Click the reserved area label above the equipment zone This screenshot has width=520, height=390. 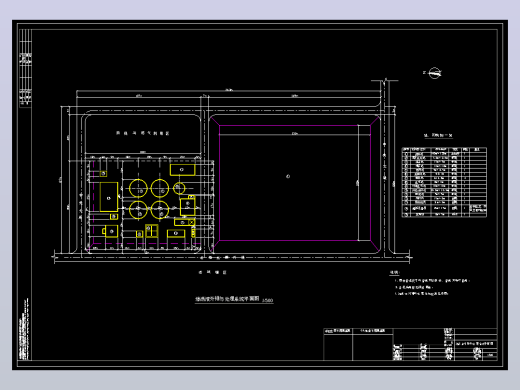142,133
